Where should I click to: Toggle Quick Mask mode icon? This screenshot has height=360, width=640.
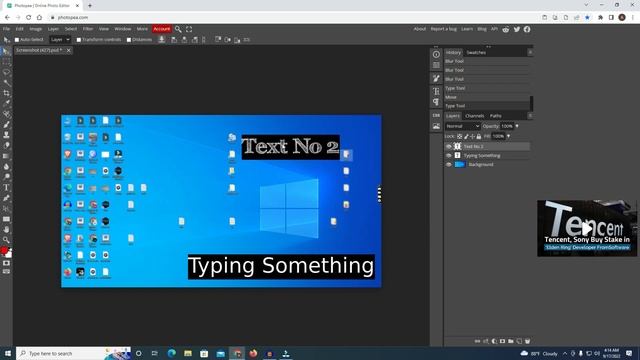[x=6, y=263]
